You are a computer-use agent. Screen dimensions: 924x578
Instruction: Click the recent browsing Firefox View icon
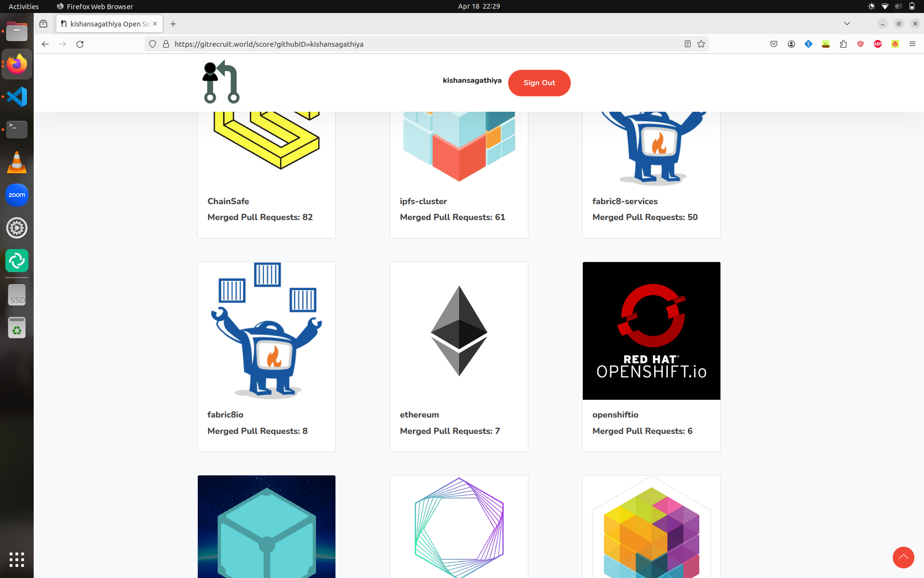point(43,24)
